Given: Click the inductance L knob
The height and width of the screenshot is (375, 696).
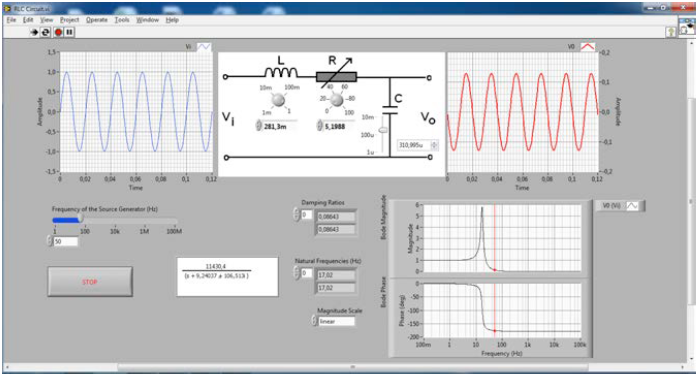Looking at the screenshot, I should (278, 100).
